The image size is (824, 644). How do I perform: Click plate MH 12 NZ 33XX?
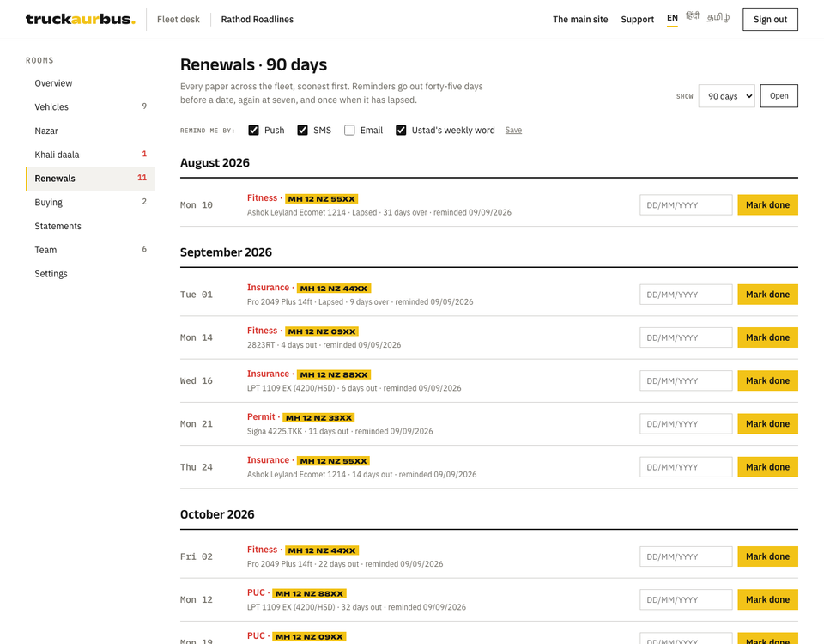tap(319, 417)
